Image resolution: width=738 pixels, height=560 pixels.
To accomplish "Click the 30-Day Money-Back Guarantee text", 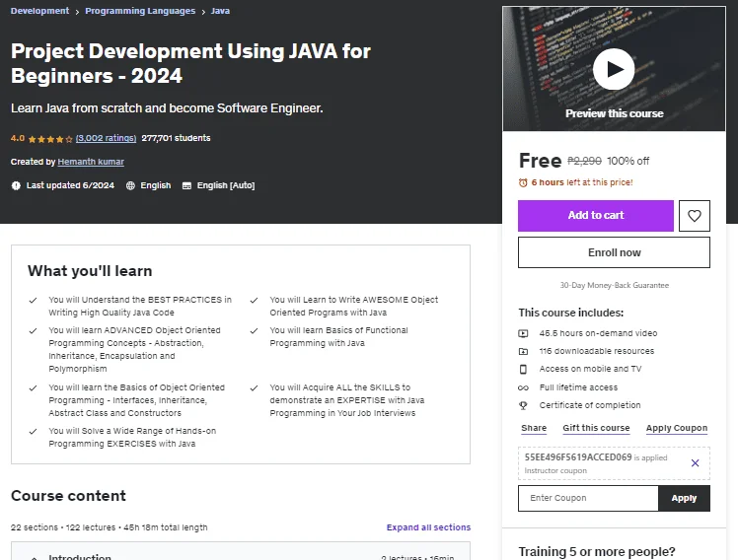I will [x=615, y=285].
